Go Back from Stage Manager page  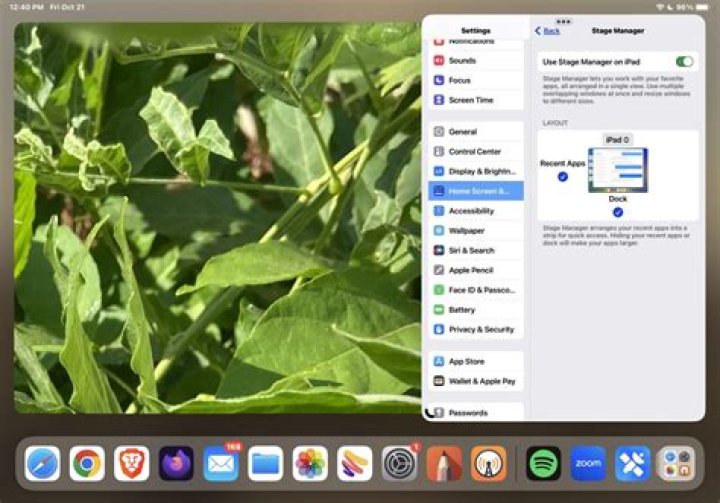[547, 31]
